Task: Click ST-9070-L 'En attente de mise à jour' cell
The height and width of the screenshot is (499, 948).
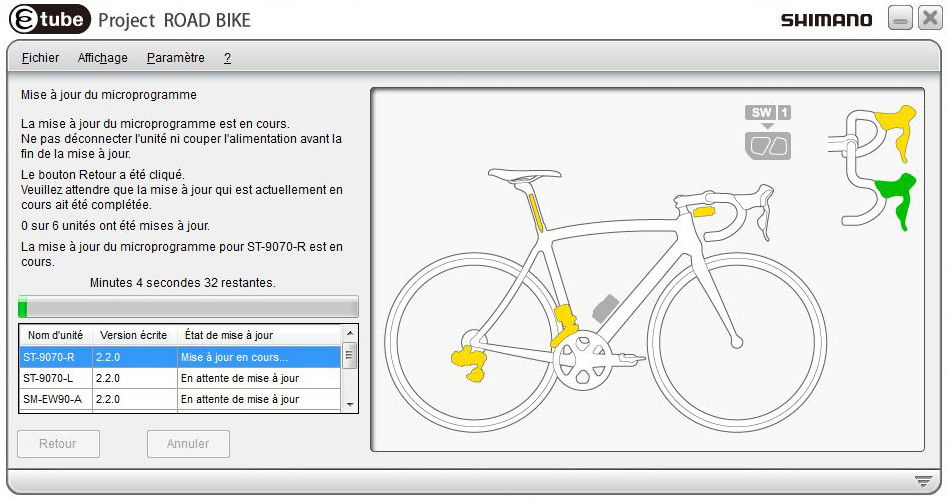Action: pos(259,378)
